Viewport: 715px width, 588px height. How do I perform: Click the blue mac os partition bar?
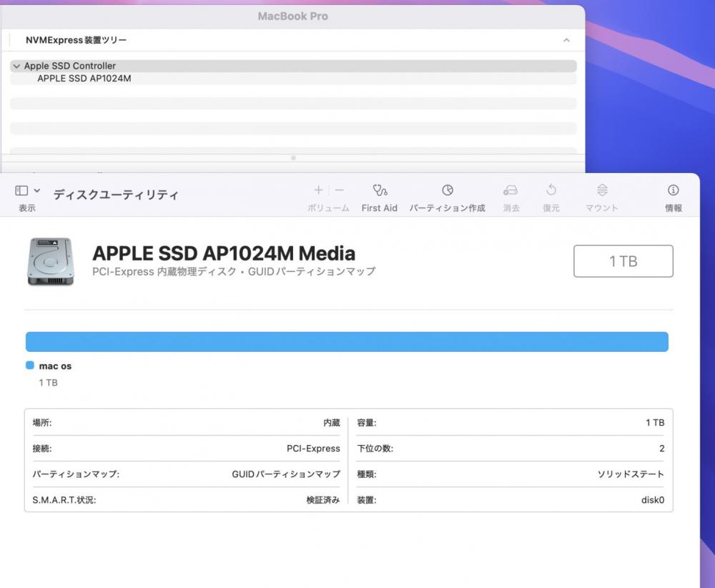pos(347,342)
